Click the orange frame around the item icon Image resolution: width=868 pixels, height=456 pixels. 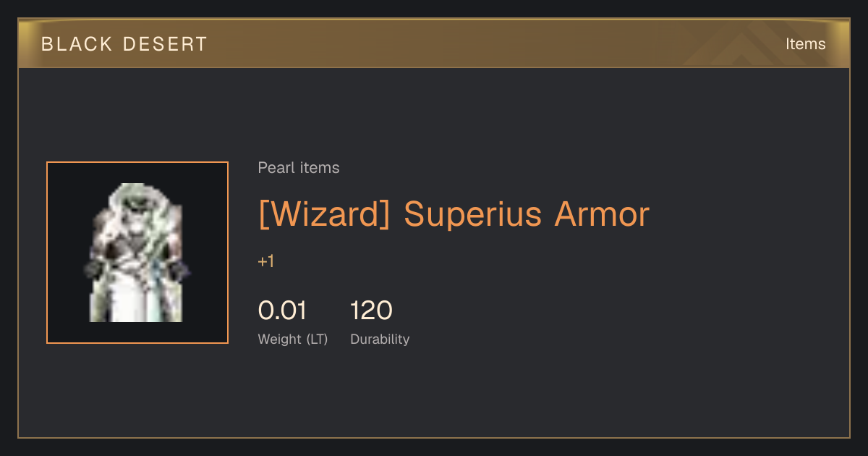[137, 162]
